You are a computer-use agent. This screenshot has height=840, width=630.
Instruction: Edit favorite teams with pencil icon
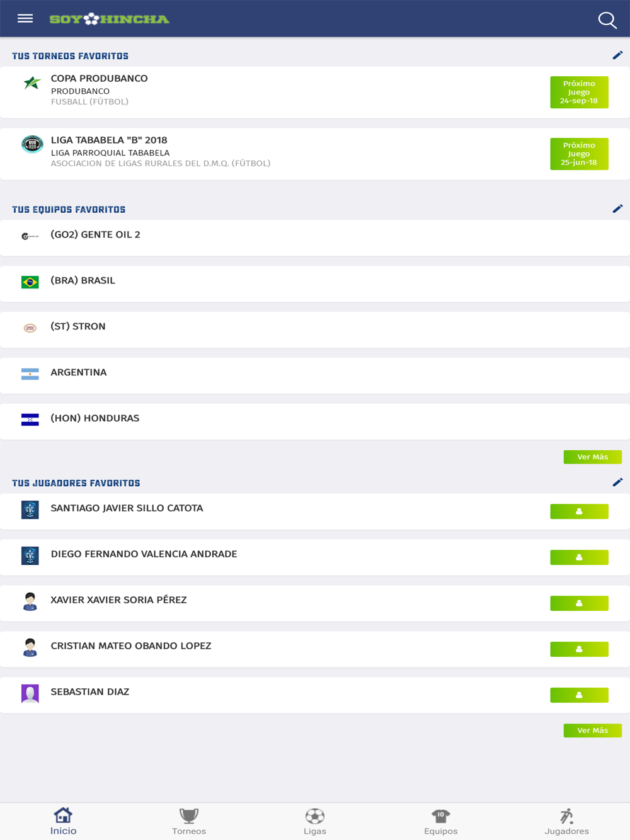(617, 208)
